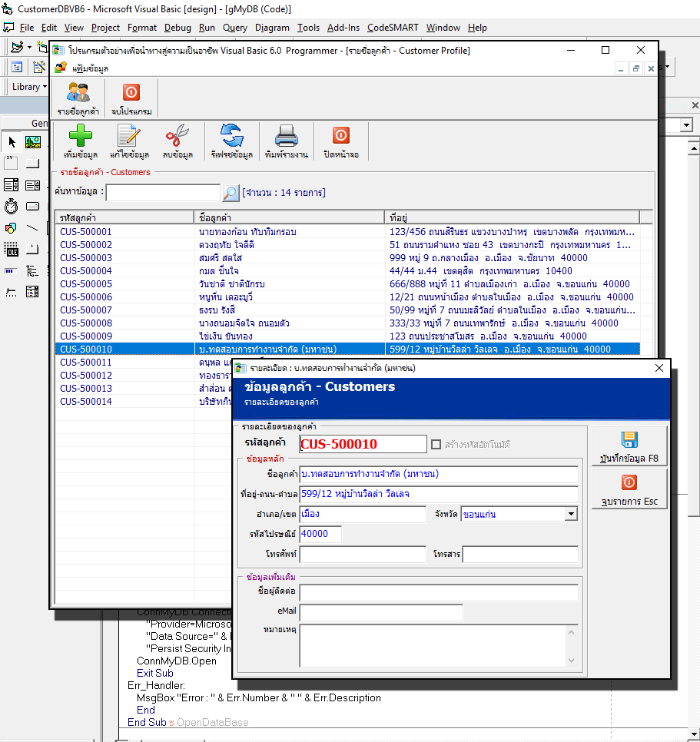Select the ListBox control in the toolbox
700x742 pixels.
tap(33, 185)
